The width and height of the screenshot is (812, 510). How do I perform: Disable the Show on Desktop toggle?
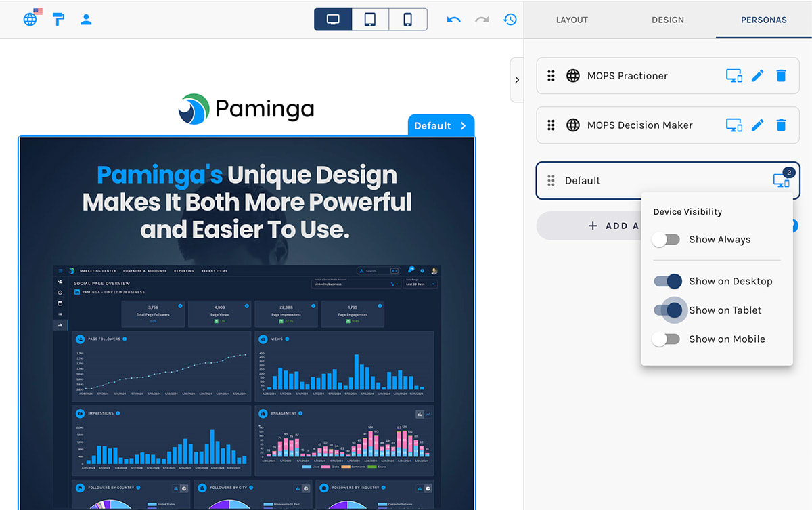point(667,281)
